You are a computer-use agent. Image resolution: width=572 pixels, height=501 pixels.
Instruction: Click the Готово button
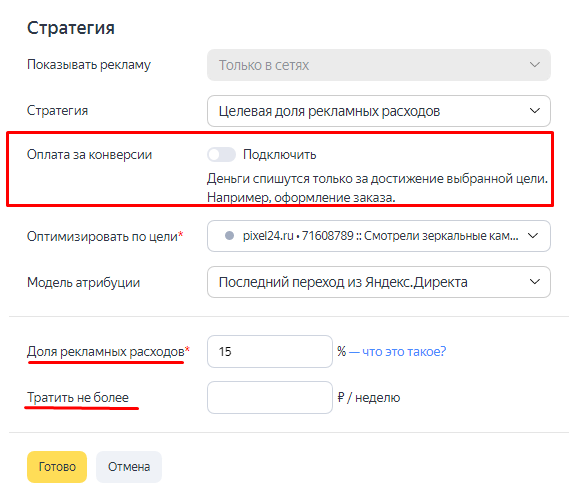[x=57, y=467]
